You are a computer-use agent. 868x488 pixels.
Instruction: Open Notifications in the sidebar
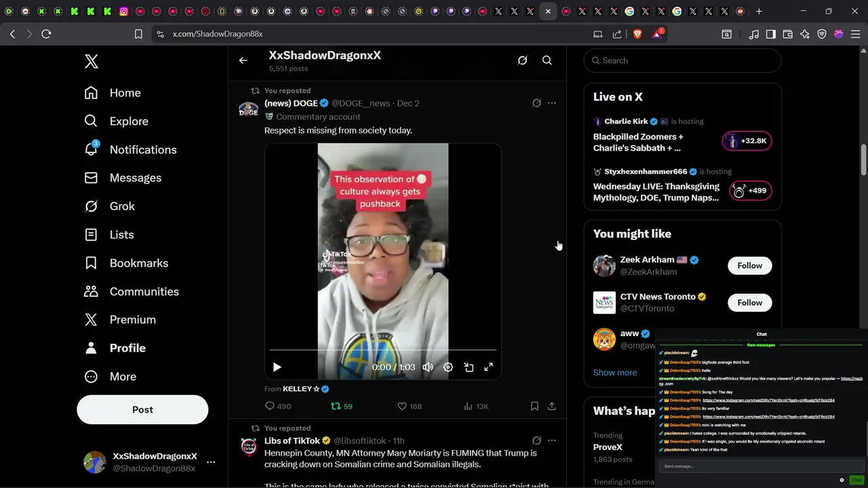tap(130, 150)
